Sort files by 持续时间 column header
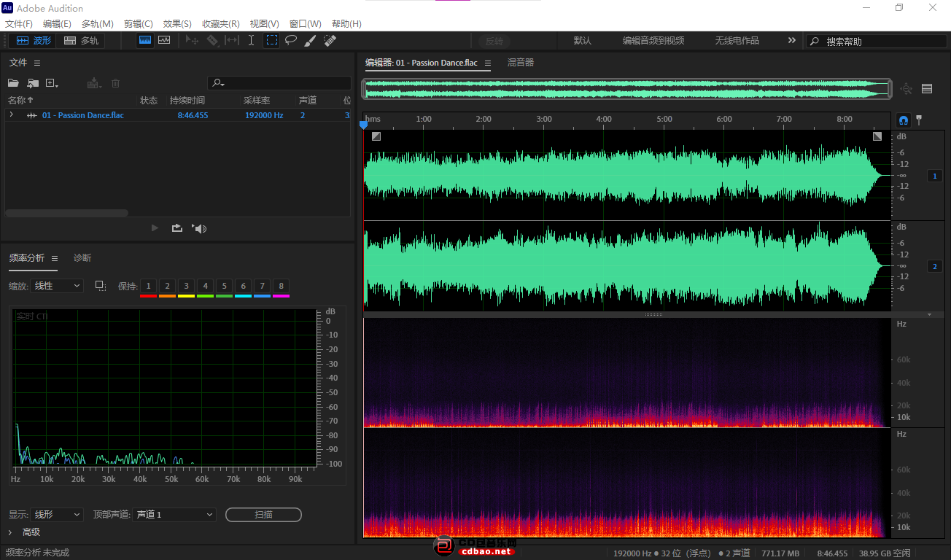This screenshot has height=560, width=951. 187,100
